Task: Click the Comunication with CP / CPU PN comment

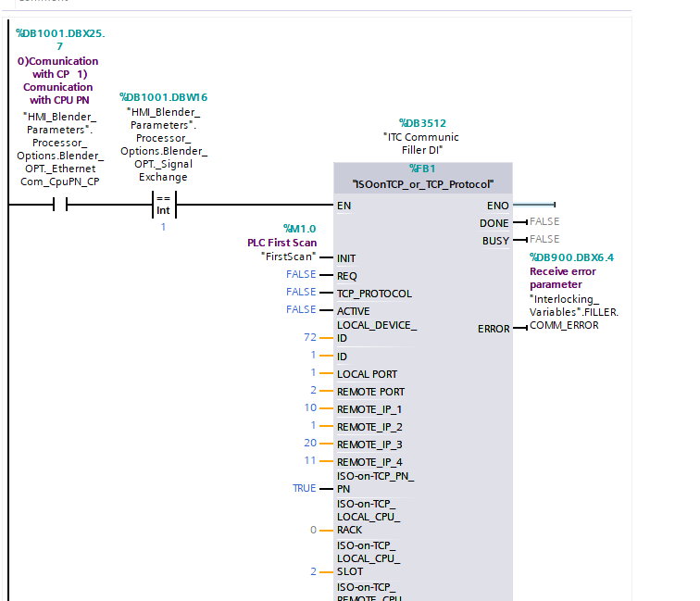Action: (58, 81)
